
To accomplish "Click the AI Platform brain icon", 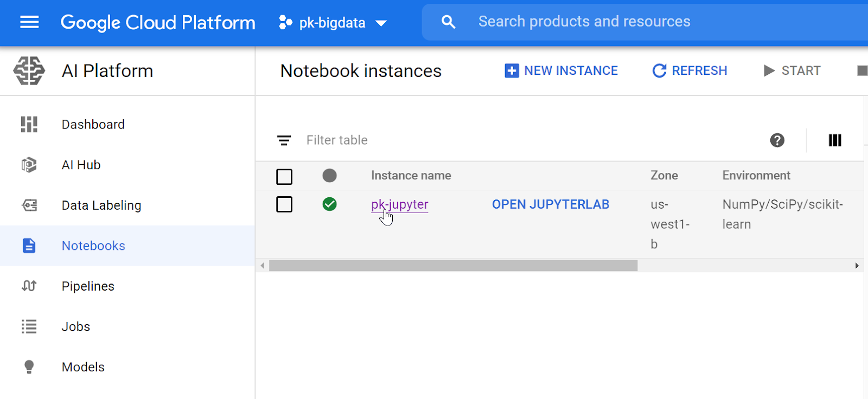I will point(29,70).
